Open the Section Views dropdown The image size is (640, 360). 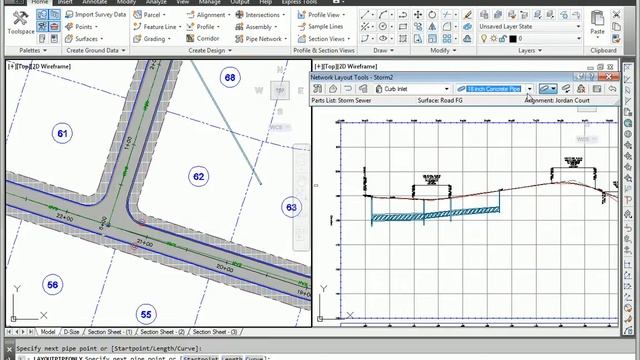click(x=324, y=39)
